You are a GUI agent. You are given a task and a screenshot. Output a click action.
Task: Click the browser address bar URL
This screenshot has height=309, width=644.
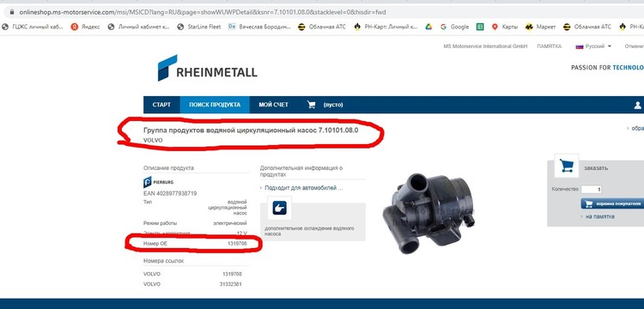[203, 12]
